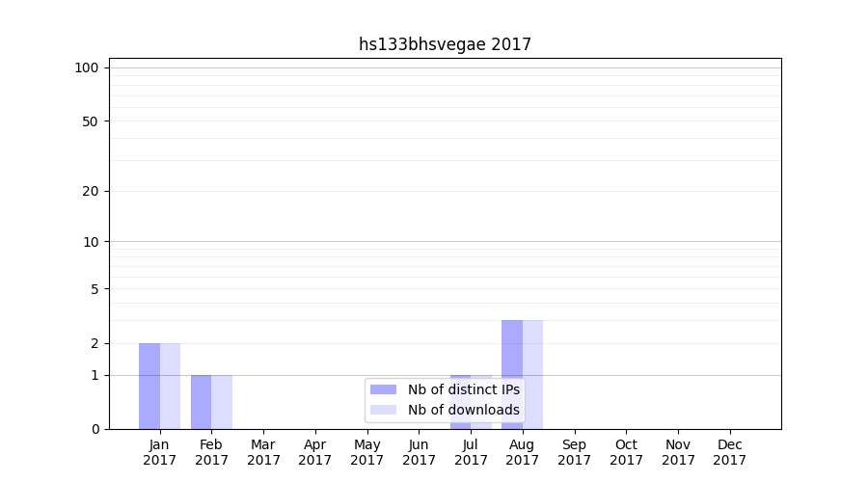
Task: Click the January downloads bar
Action: (x=171, y=386)
